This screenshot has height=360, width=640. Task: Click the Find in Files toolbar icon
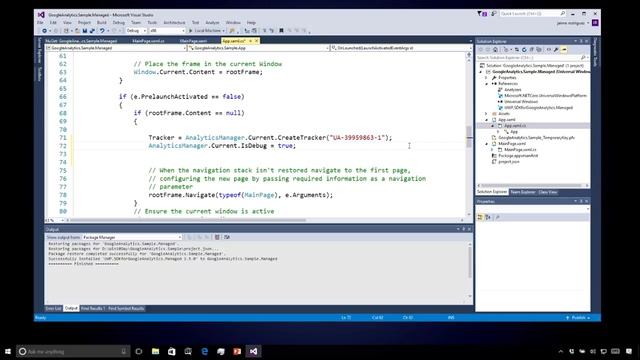[232, 31]
